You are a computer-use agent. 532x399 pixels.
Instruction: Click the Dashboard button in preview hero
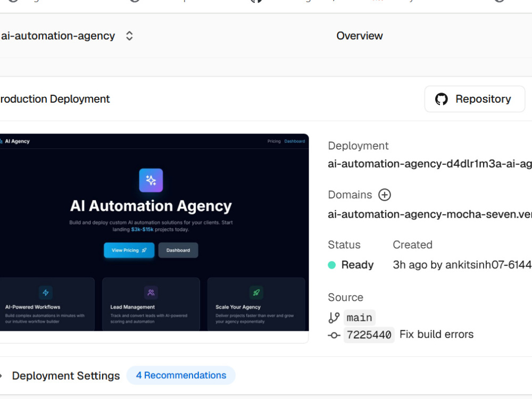point(178,251)
